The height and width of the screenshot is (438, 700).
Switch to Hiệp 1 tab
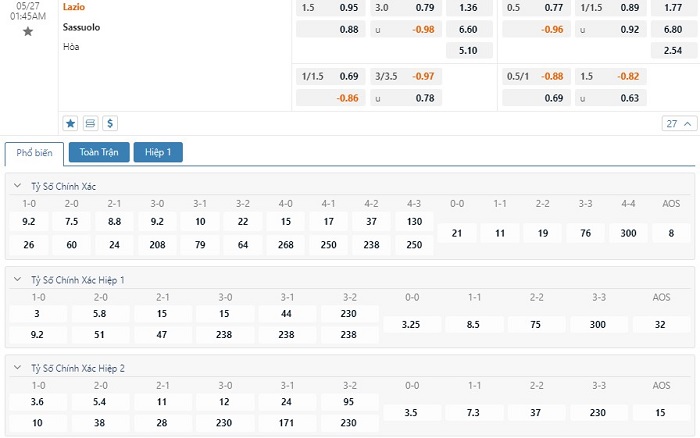click(158, 152)
